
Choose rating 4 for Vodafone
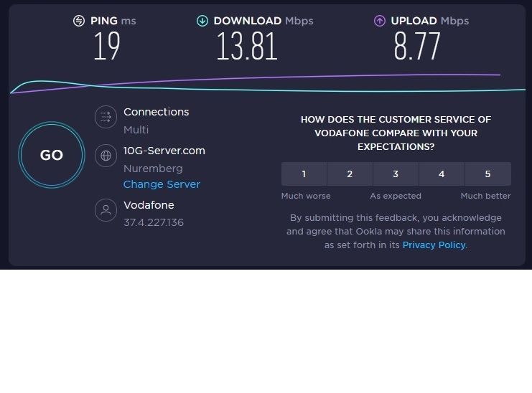[x=442, y=174]
